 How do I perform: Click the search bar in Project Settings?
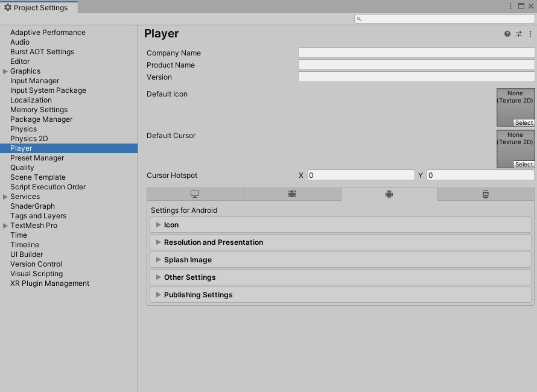click(445, 18)
